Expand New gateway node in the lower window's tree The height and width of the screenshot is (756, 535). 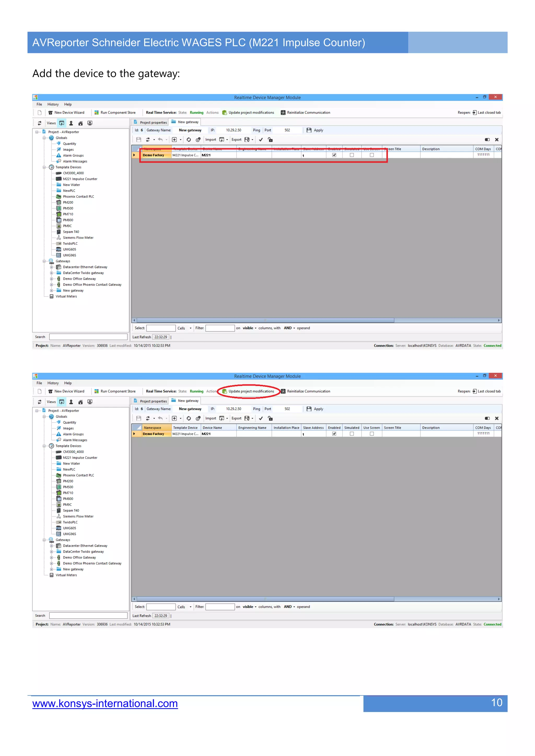pyautogui.click(x=51, y=569)
